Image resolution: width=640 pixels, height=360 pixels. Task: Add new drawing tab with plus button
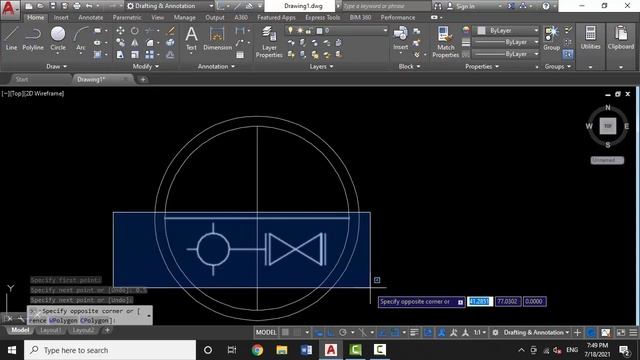(x=143, y=80)
